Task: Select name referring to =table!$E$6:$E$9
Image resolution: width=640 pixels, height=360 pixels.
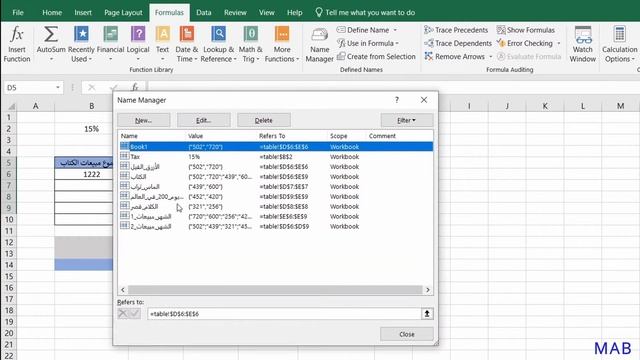Action: (x=276, y=216)
